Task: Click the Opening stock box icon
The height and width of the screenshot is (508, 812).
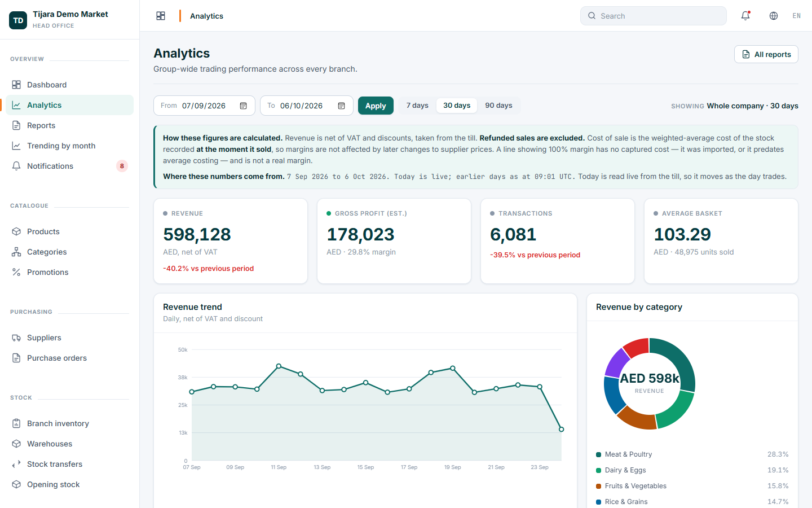Action: pyautogui.click(x=16, y=484)
